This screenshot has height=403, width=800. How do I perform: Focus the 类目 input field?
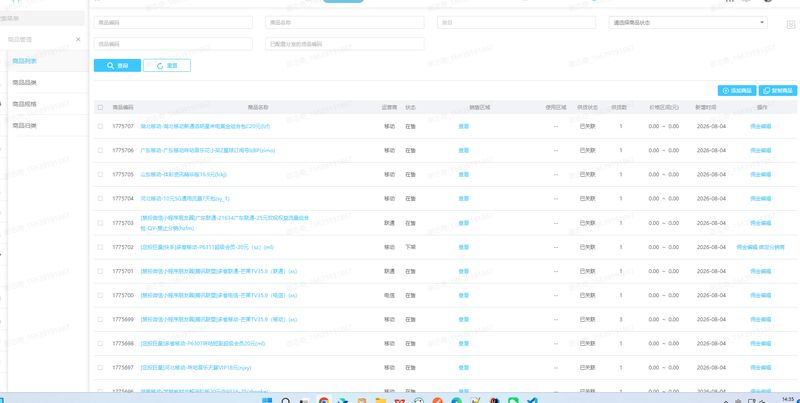click(x=516, y=22)
